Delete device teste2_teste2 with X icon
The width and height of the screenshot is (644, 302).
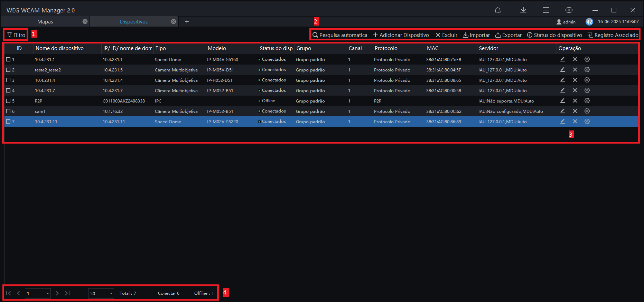coord(575,70)
